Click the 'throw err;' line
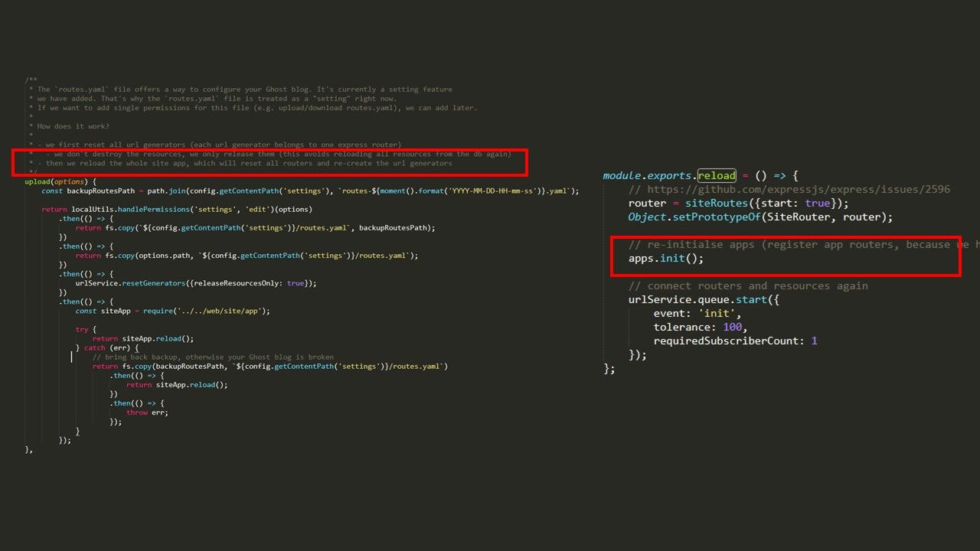 (x=148, y=412)
